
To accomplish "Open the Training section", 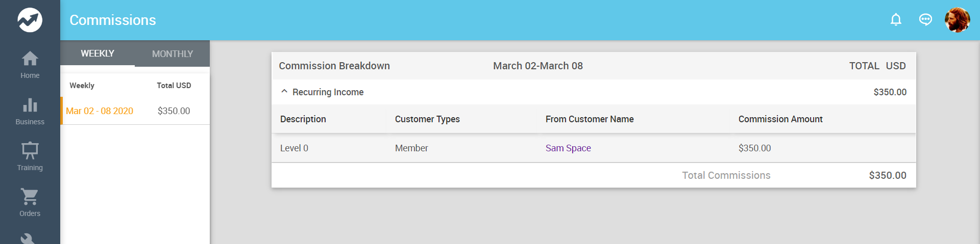I will [30, 156].
